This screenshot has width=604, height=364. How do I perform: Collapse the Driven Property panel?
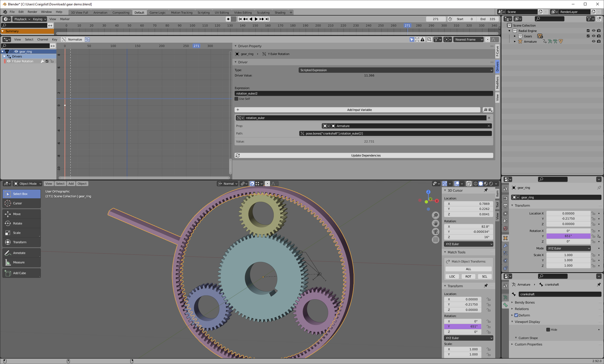tap(236, 46)
